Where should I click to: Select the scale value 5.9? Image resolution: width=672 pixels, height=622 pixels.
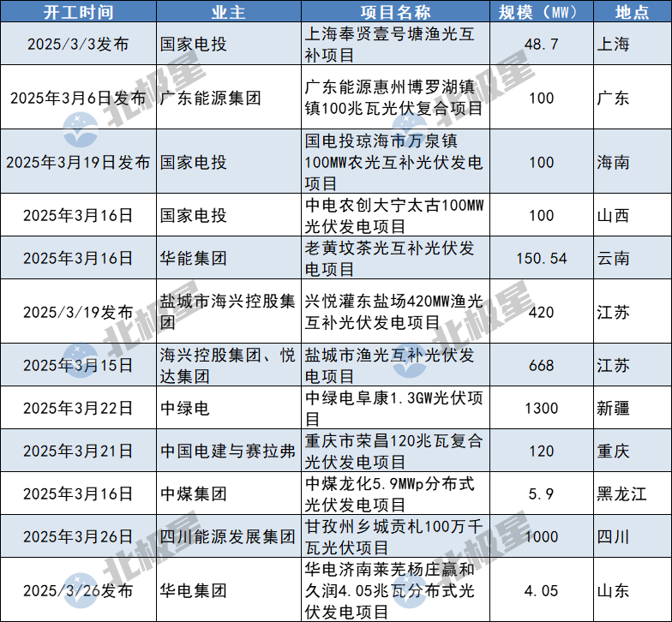click(x=542, y=493)
